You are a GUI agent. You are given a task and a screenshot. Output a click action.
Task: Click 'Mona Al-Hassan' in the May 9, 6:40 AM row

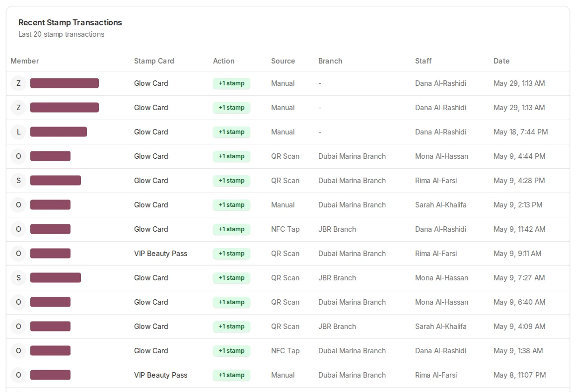pyautogui.click(x=441, y=302)
